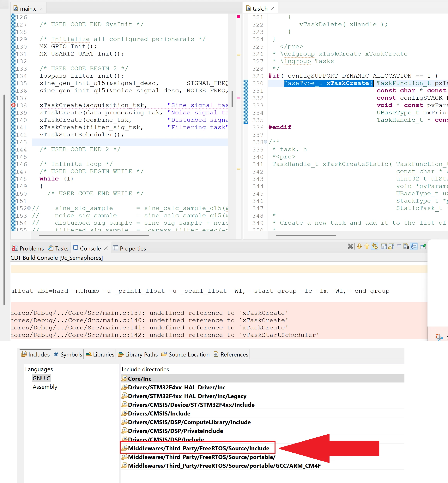Click restore view icon at top-left corner
The width and height of the screenshot is (448, 483).
pyautogui.click(x=3, y=2)
